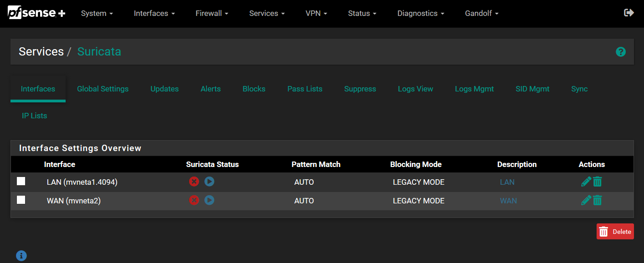Viewport: 644px width, 263px height.
Task: Click the logout icon in the top bar
Action: tap(629, 13)
